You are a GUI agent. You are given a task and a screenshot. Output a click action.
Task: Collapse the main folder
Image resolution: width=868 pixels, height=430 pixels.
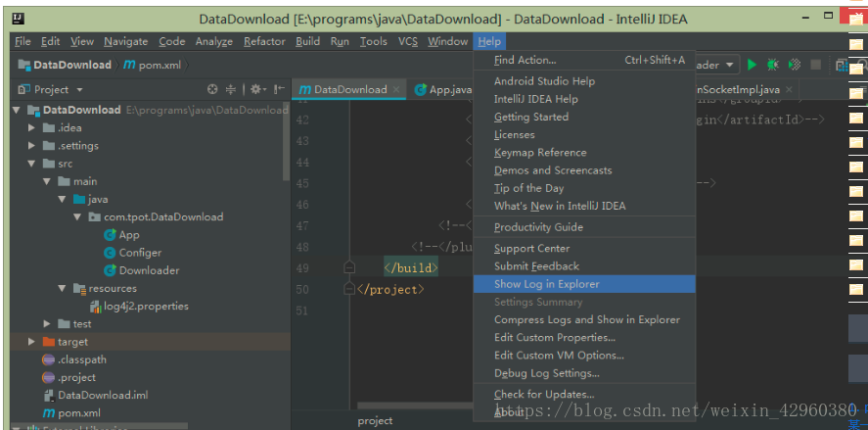(47, 181)
